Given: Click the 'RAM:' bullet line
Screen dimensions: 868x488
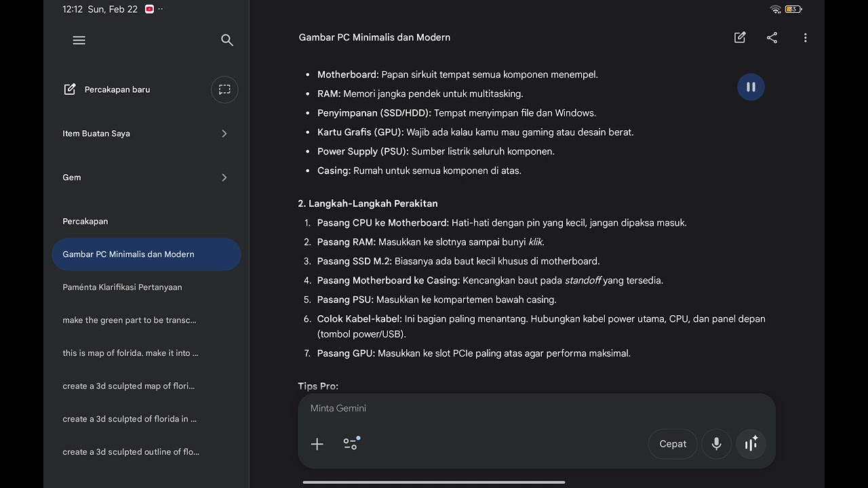Looking at the screenshot, I should 420,94.
